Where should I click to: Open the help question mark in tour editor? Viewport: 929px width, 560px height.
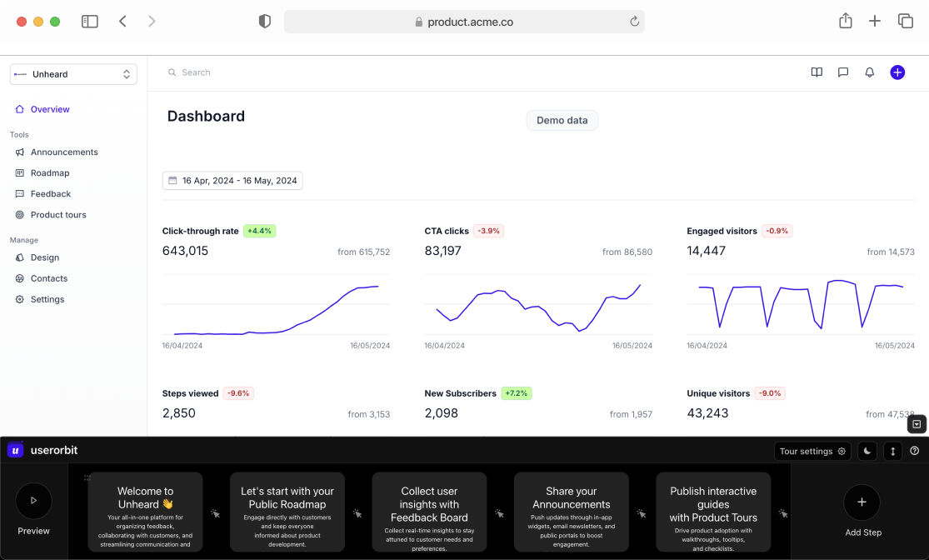[x=914, y=451]
